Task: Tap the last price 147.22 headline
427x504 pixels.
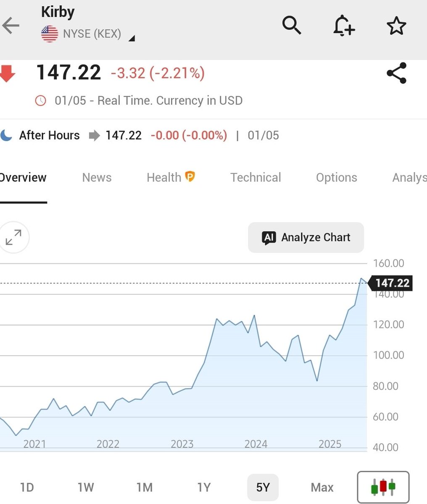Action: (69, 73)
